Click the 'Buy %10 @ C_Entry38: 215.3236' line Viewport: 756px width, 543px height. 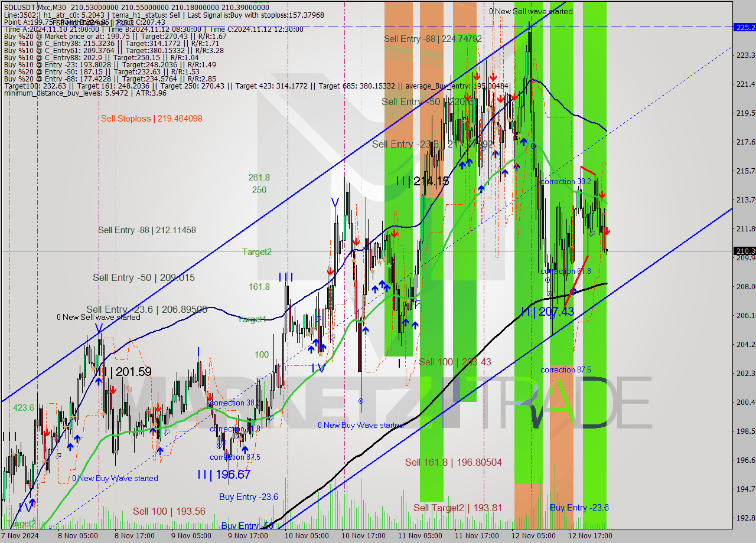[111, 43]
